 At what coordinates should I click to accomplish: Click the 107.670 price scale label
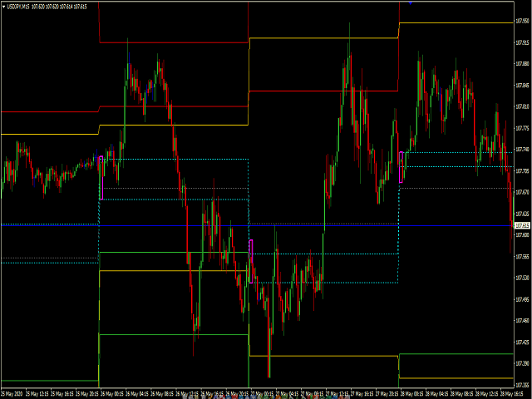pyautogui.click(x=522, y=192)
